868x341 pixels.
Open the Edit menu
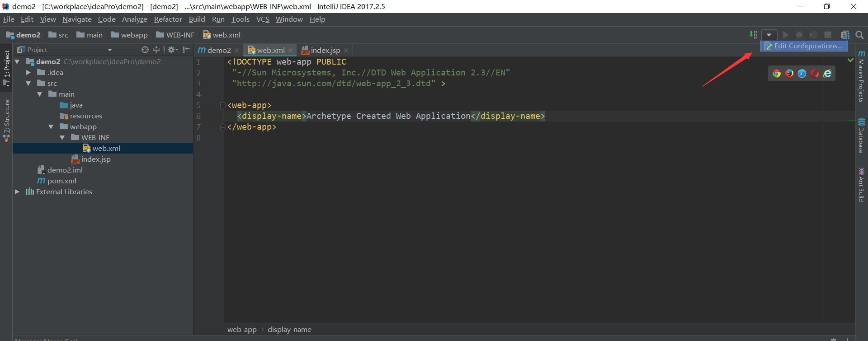tap(27, 19)
